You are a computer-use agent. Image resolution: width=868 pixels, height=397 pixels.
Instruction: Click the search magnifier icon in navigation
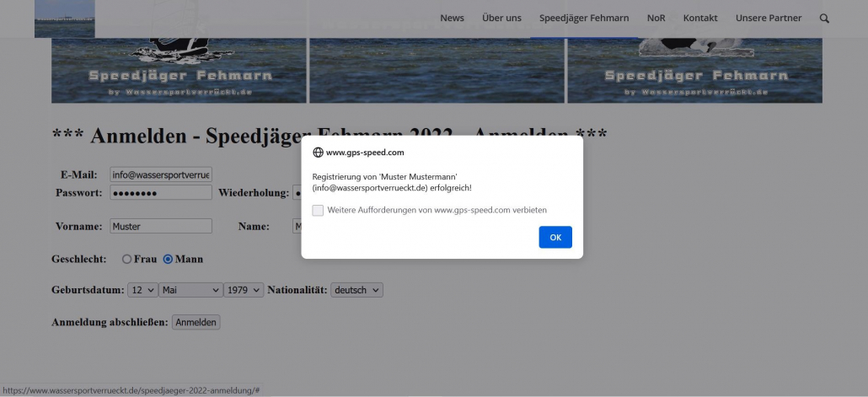[824, 18]
